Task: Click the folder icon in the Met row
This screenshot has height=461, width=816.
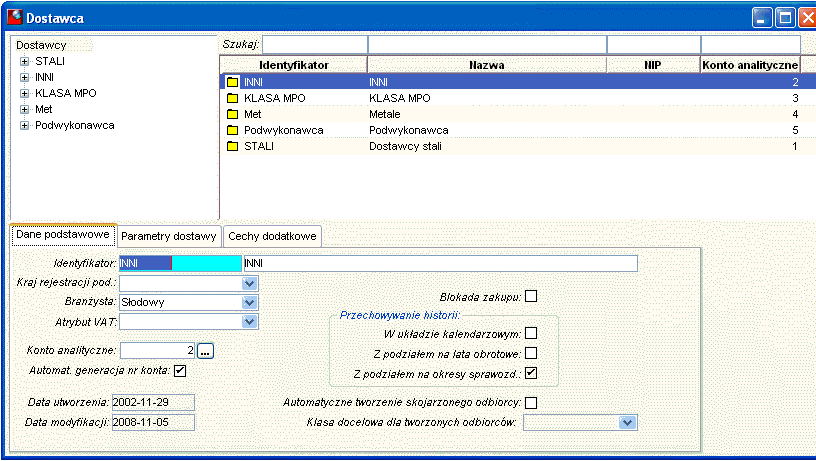Action: pyautogui.click(x=233, y=114)
